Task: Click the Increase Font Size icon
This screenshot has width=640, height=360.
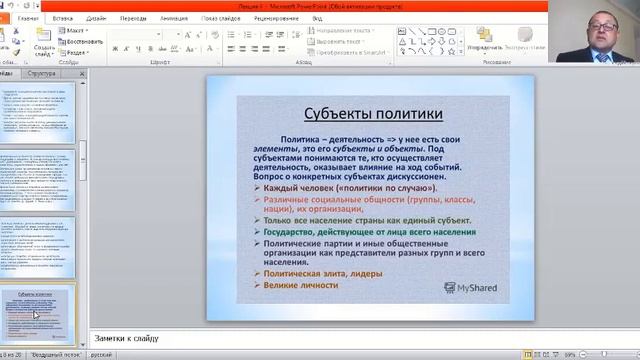Action: [x=188, y=35]
